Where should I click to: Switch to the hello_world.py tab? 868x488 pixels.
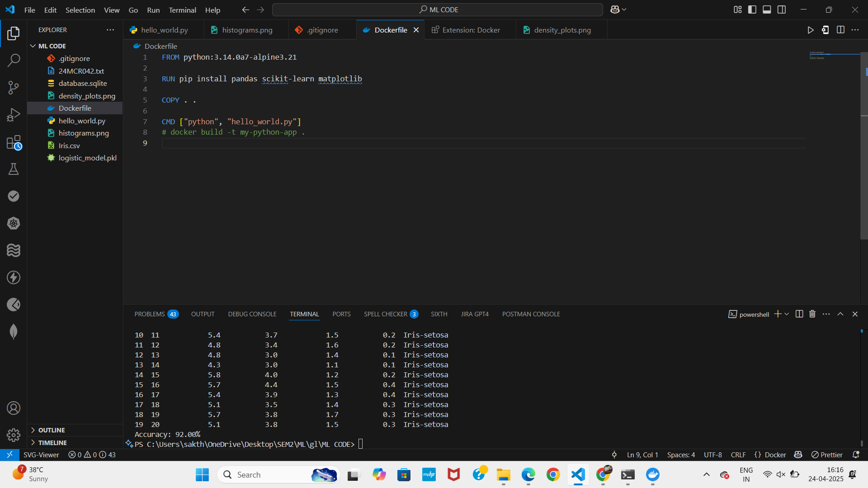[164, 30]
